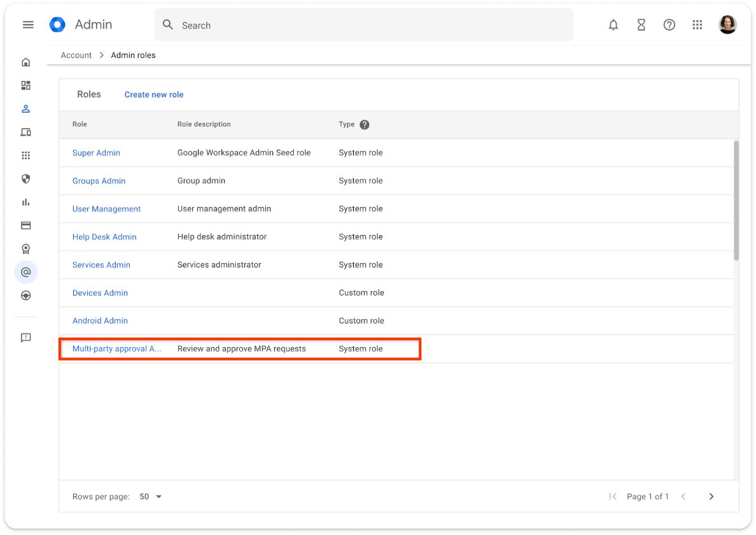Open Billing card icon in sidebar
Image resolution: width=756 pixels, height=535 pixels.
26,225
